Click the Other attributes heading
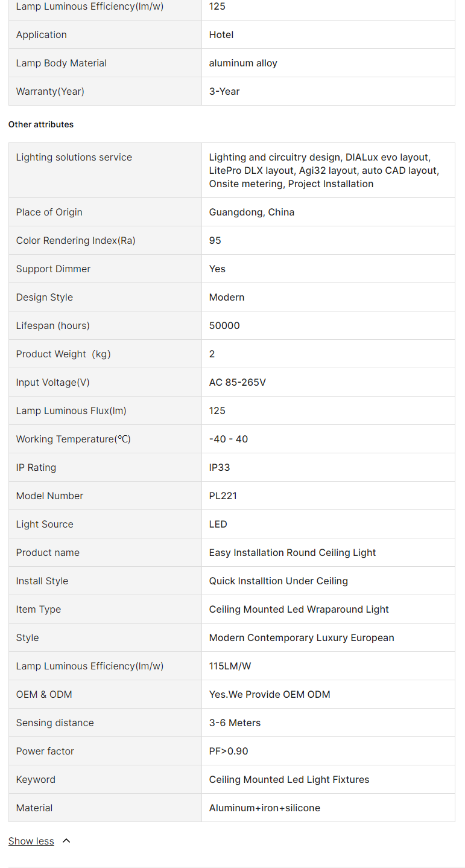465x868 pixels. [41, 124]
